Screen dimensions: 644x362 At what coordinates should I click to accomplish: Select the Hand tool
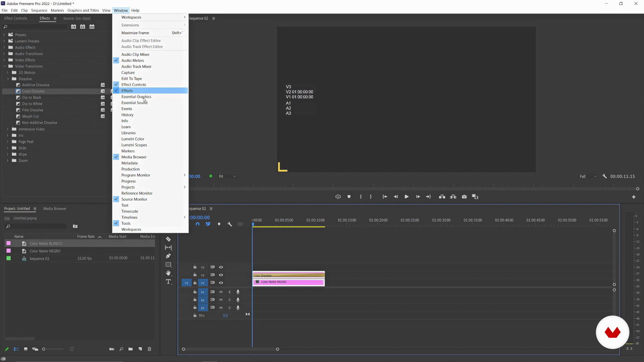coord(168,273)
